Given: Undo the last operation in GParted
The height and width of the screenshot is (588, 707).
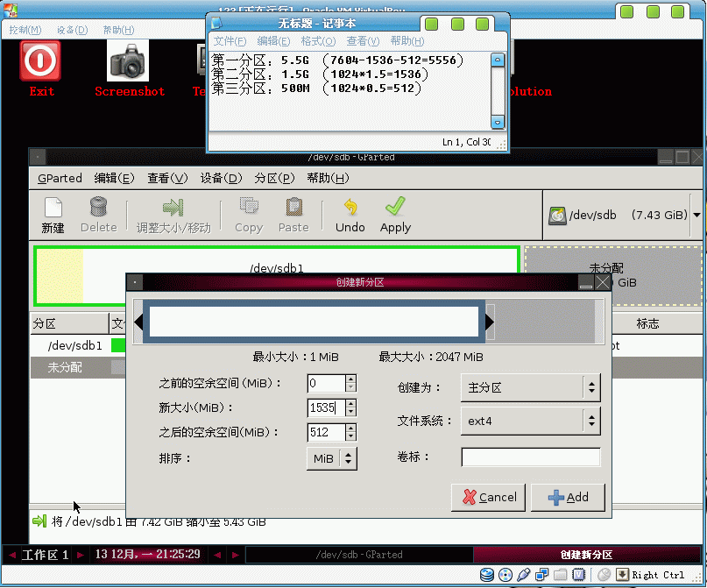Looking at the screenshot, I should pyautogui.click(x=350, y=207).
